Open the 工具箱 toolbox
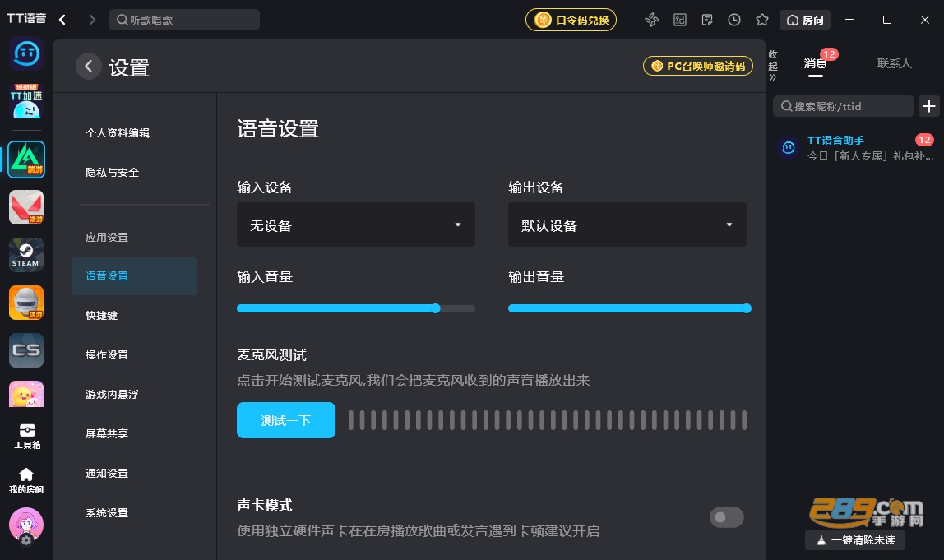944x560 pixels. [26, 437]
